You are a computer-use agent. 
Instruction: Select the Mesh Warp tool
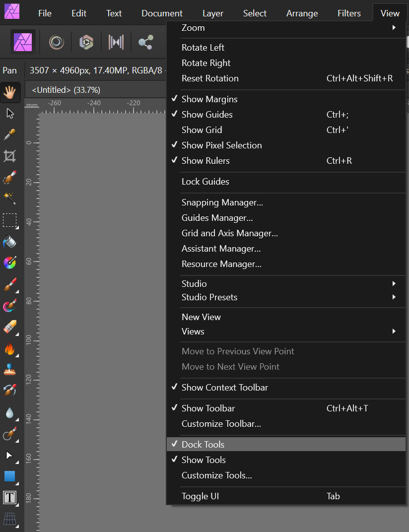[10, 520]
